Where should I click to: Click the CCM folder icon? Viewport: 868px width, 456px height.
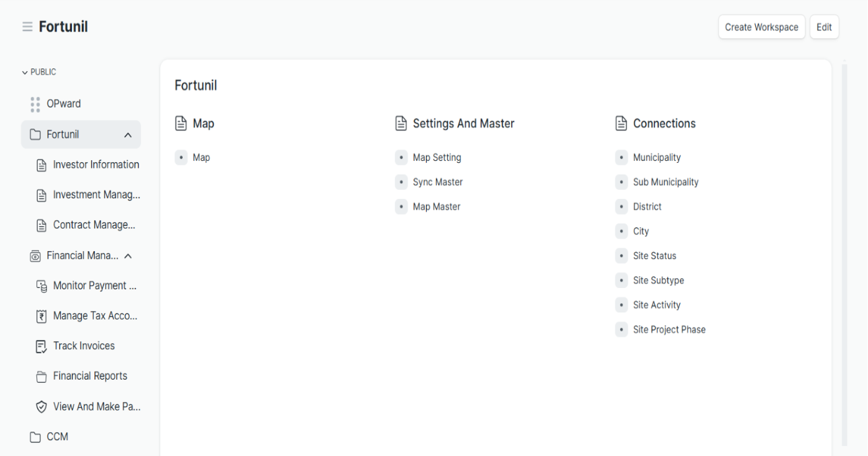tap(34, 437)
